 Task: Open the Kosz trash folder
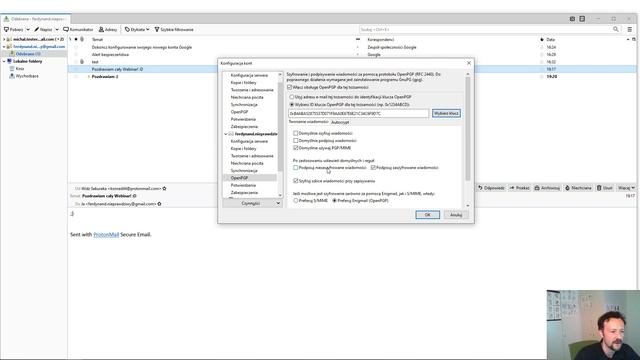click(20, 69)
